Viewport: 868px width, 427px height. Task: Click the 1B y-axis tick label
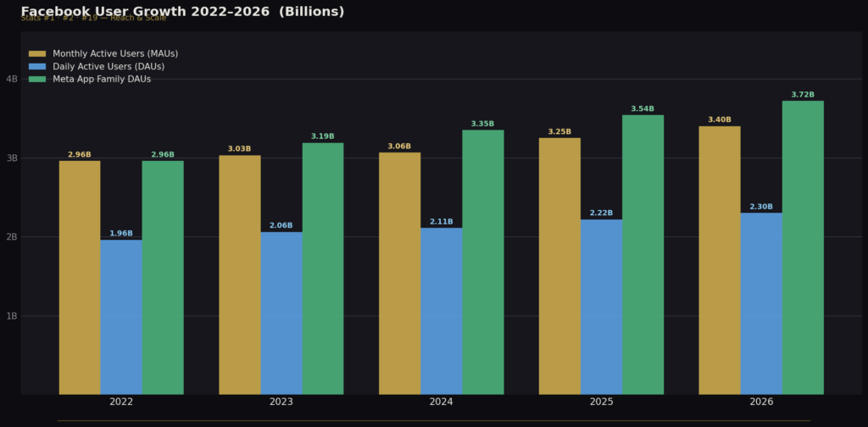[12, 316]
